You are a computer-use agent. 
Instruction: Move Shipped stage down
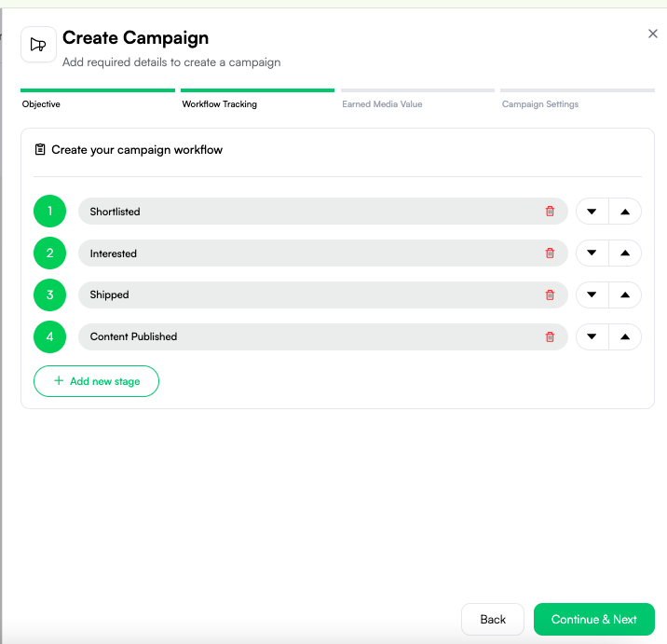click(x=592, y=295)
